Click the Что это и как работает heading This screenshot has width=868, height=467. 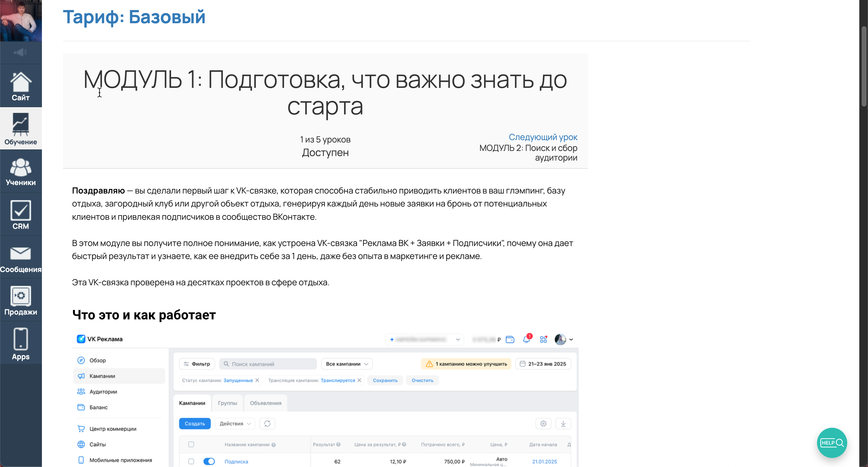[144, 315]
